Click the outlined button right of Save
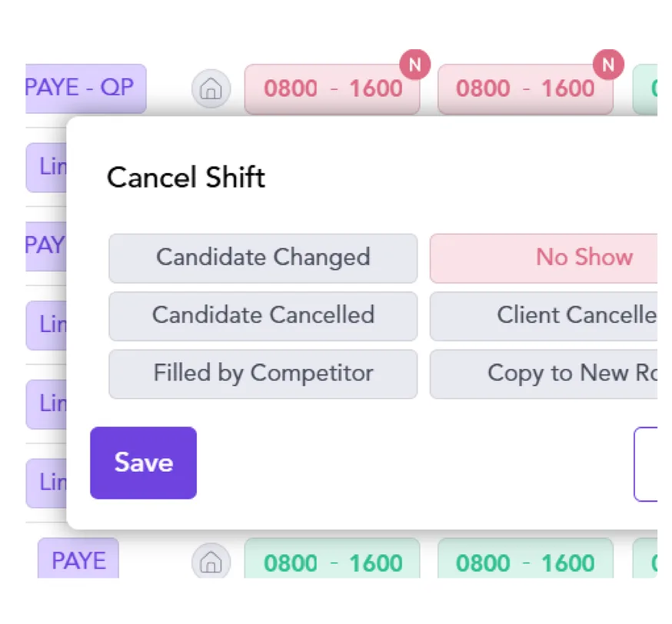Screen dimensions: 672x624 coord(646,464)
